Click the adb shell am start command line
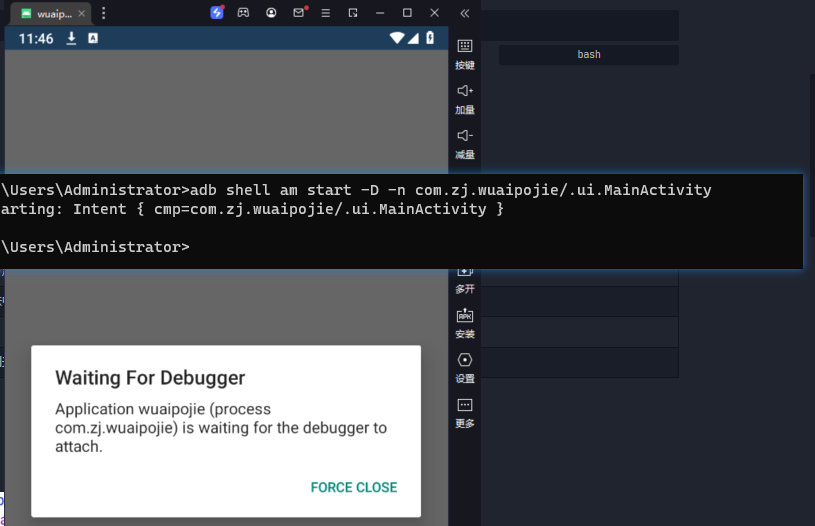 coord(356,190)
